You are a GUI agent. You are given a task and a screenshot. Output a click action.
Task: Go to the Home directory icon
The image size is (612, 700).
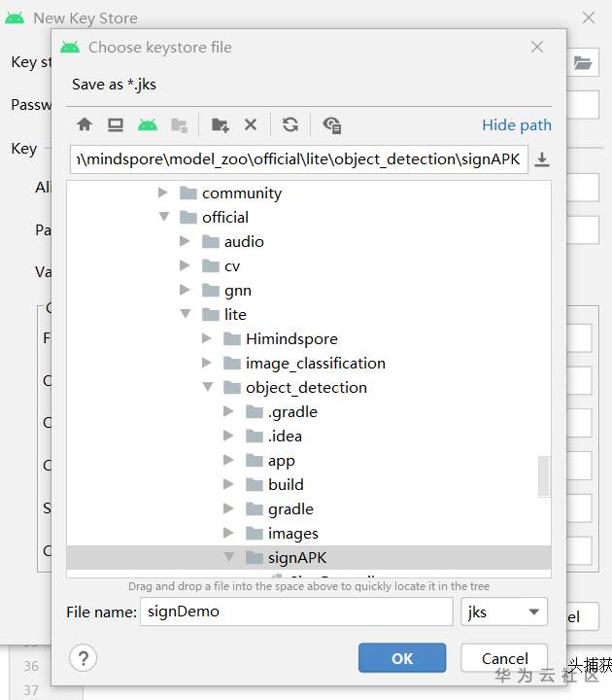tap(85, 124)
